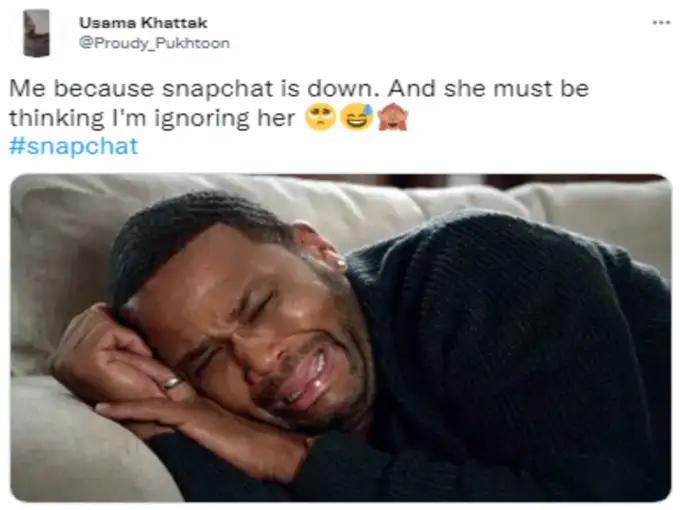
Task: Click the phrase "And she must be"
Action: [488, 88]
